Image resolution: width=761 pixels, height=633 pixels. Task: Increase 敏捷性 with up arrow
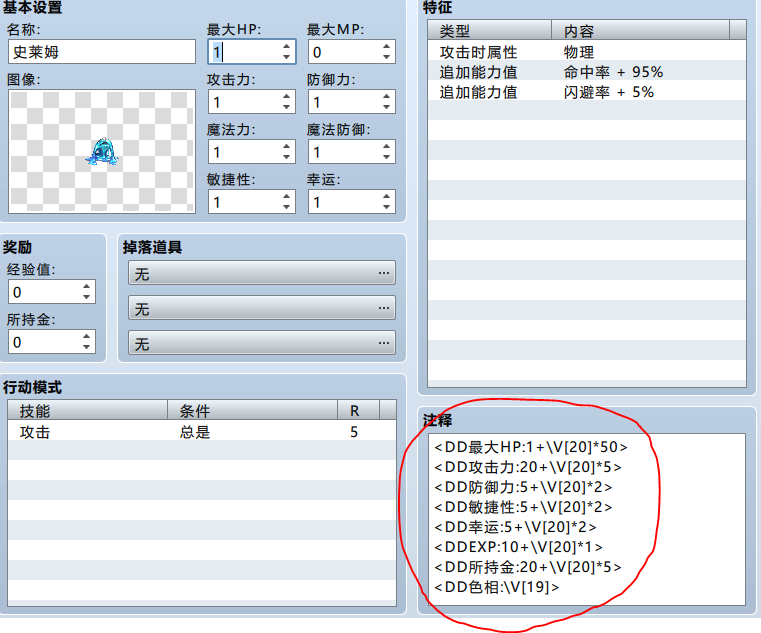(286, 196)
